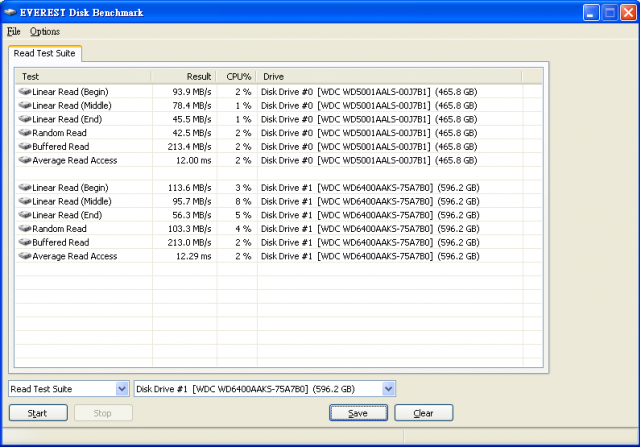The height and width of the screenshot is (447, 640).
Task: Click the disk icon of the 93.9 MB/s row
Action: click(x=25, y=91)
